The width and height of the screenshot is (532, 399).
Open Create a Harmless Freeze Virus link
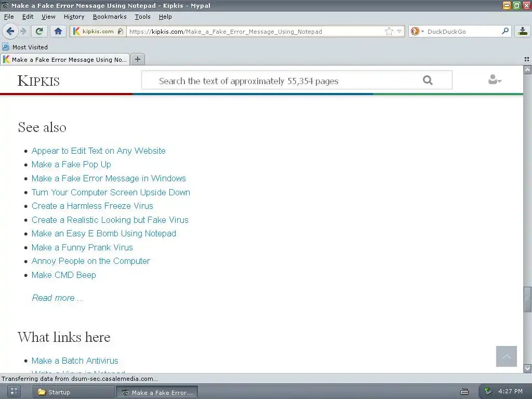pyautogui.click(x=92, y=206)
